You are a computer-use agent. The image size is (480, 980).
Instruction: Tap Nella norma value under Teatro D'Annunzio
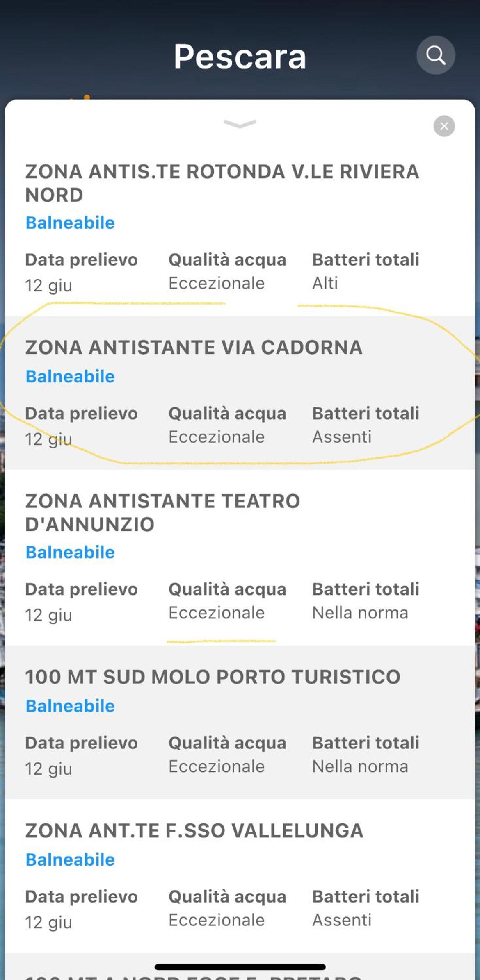[360, 613]
